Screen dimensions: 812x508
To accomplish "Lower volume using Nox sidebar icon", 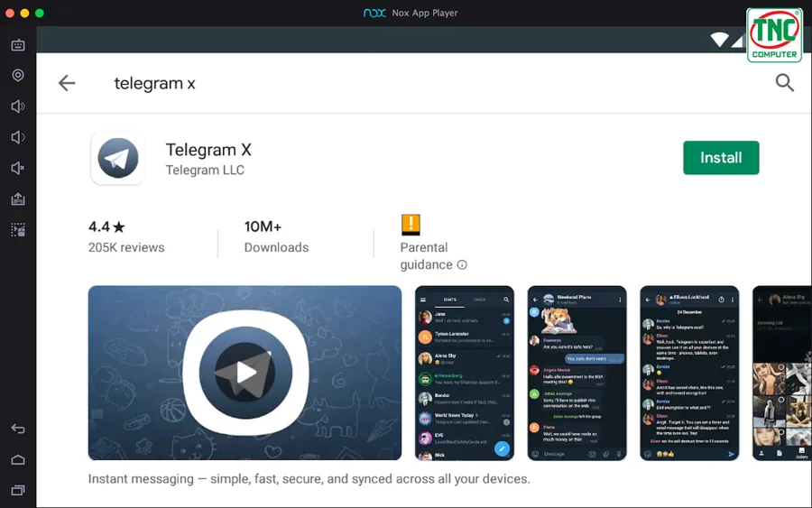I will [x=18, y=137].
